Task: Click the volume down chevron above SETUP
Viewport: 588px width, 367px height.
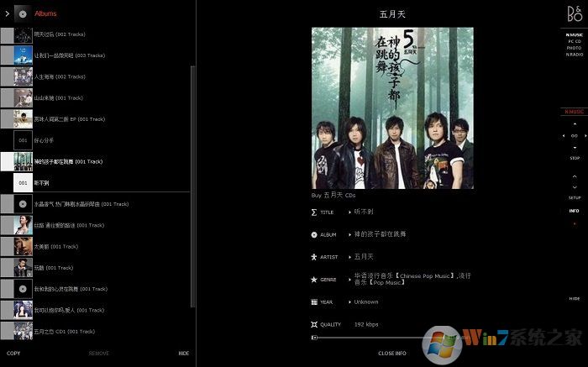Action: tap(575, 187)
